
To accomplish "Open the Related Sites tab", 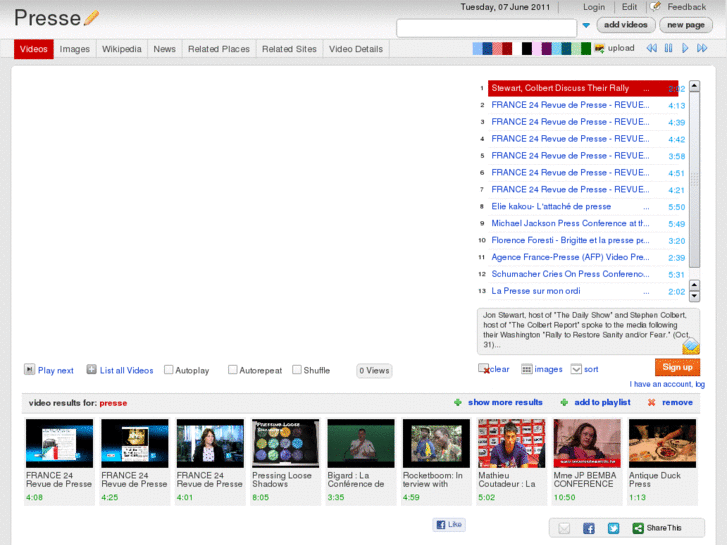I will click(x=289, y=49).
